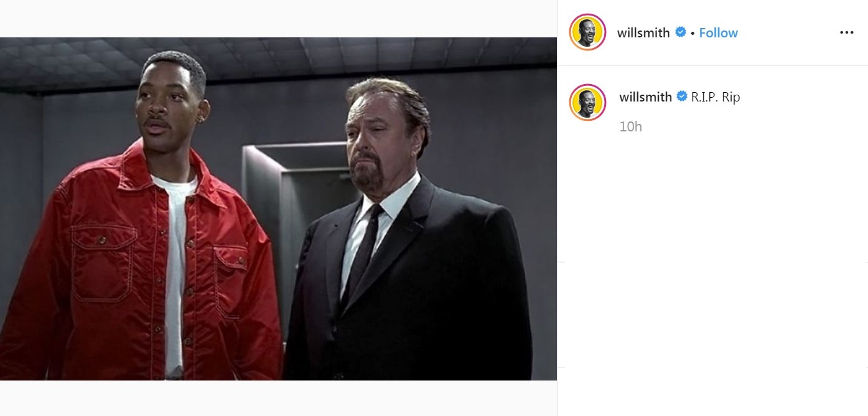Image resolution: width=868 pixels, height=416 pixels.
Task: Click the avatar beside the caption
Action: click(587, 102)
